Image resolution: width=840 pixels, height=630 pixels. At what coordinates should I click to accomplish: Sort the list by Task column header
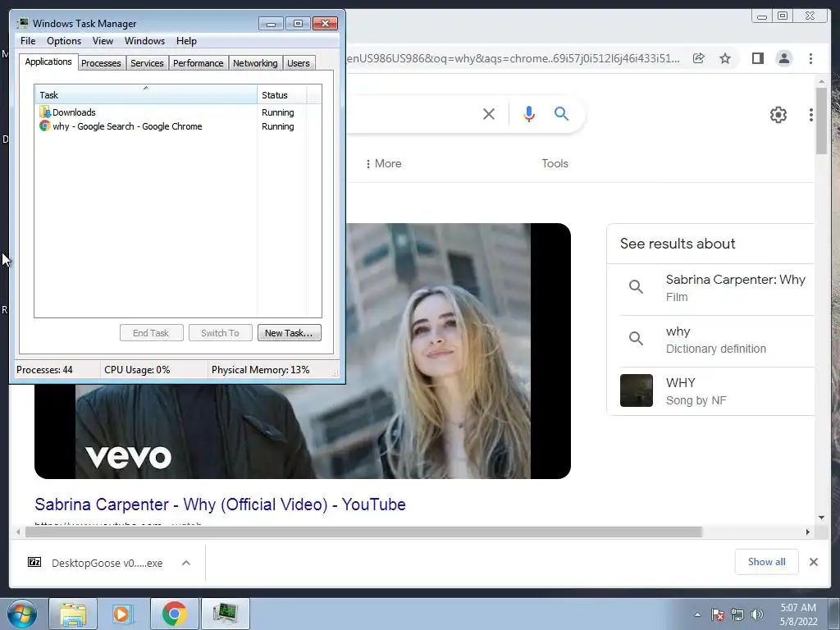click(146, 95)
